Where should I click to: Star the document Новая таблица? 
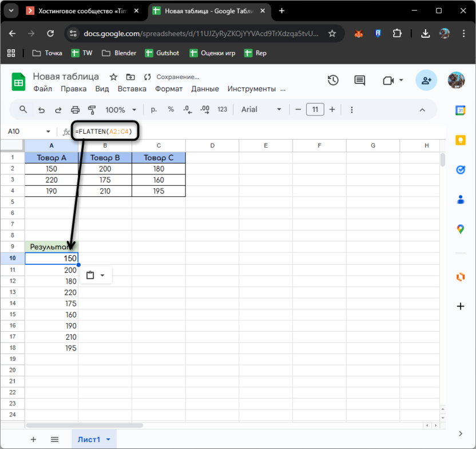(113, 77)
